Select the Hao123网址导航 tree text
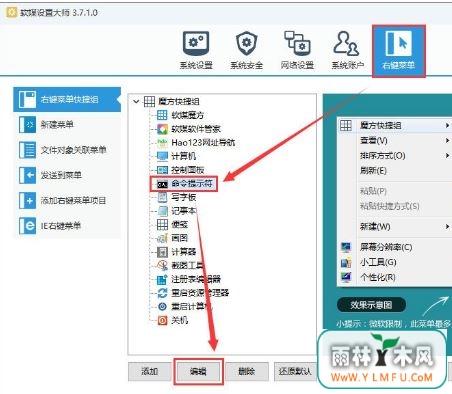Screen dimensions: 452x394 point(203,143)
